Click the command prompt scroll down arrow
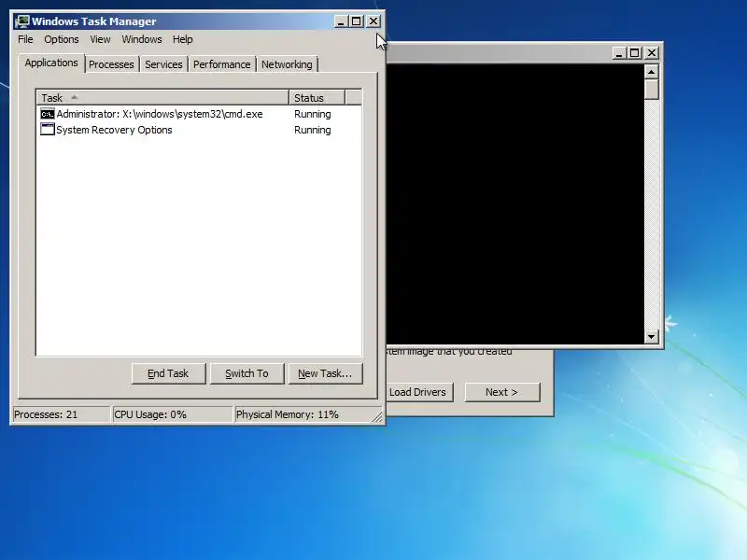 [x=651, y=337]
